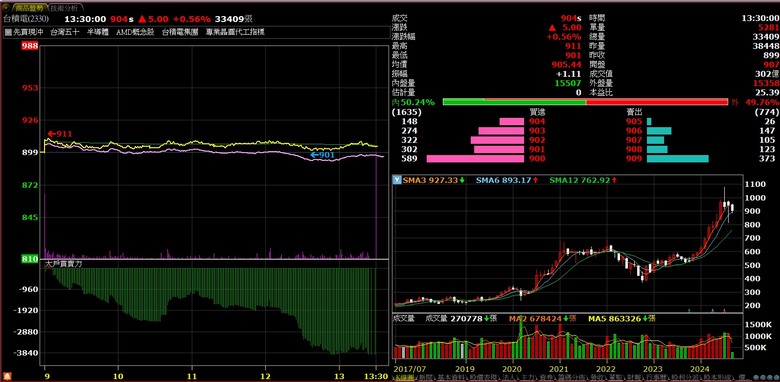
Task: Click the 本益比 25.39 value
Action: click(x=768, y=93)
